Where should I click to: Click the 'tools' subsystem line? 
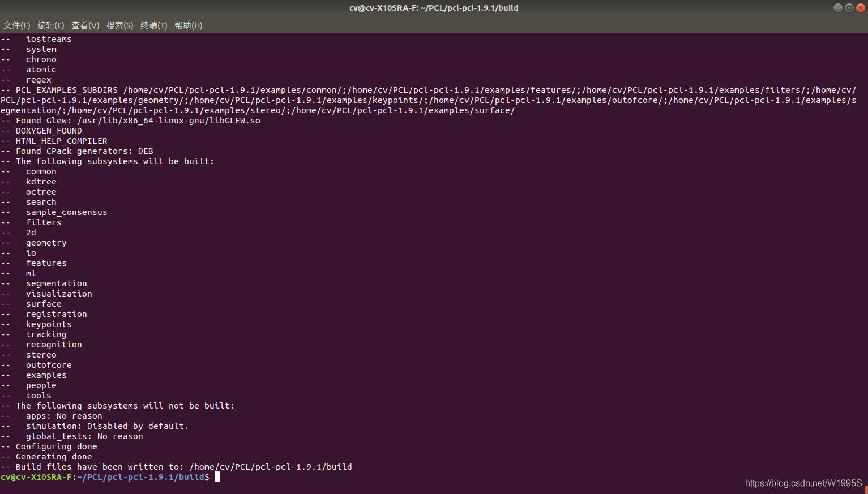click(26, 396)
